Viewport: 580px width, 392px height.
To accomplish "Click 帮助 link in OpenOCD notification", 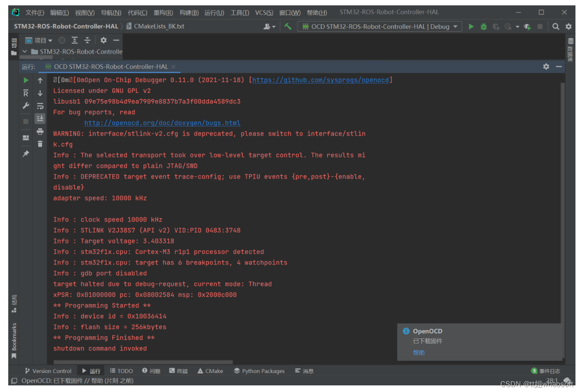I will 419,353.
